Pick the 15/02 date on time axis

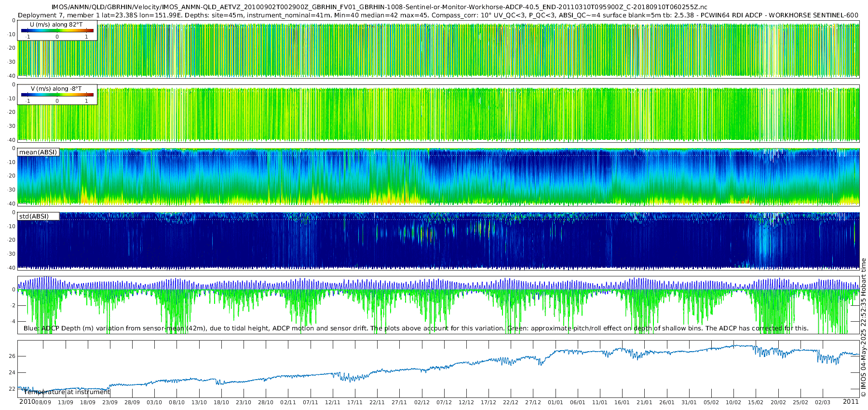(756, 402)
